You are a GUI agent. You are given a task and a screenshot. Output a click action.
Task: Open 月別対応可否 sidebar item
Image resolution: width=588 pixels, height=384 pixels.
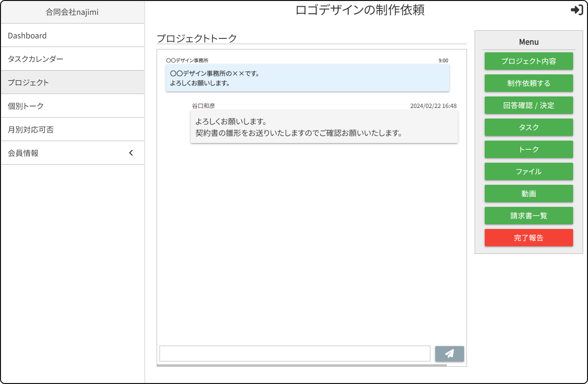(x=31, y=130)
